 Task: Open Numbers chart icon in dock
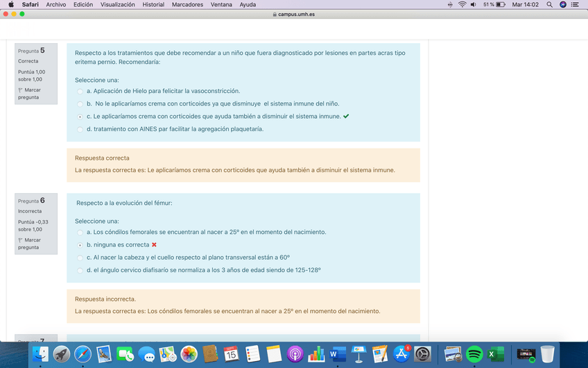pyautogui.click(x=316, y=354)
